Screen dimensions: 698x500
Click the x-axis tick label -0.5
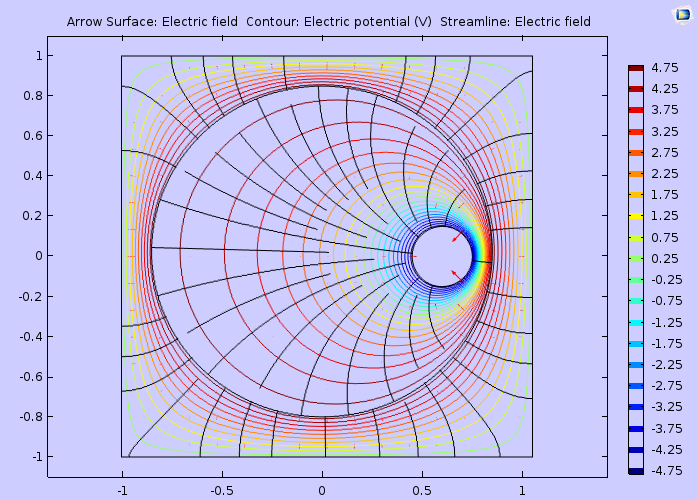220,490
